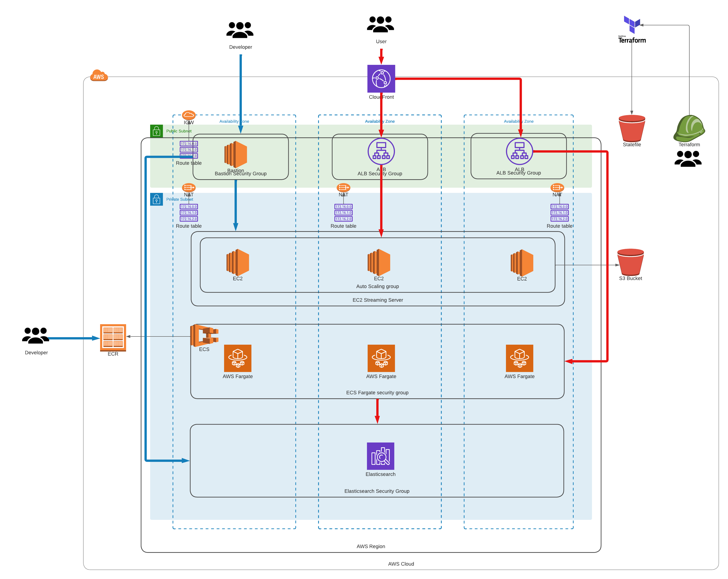Screen dimensions: 728x579
Task: Select the Public Subnet lock icon
Action: [x=156, y=131]
